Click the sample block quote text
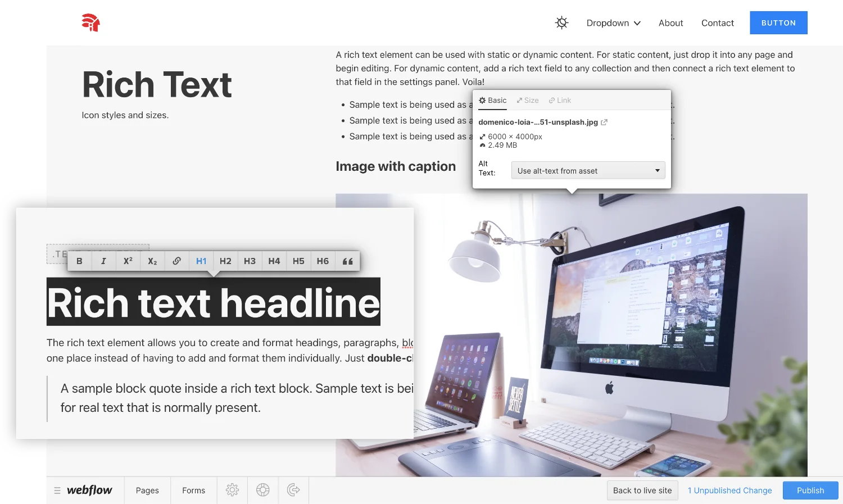The image size is (843, 504). click(237, 398)
